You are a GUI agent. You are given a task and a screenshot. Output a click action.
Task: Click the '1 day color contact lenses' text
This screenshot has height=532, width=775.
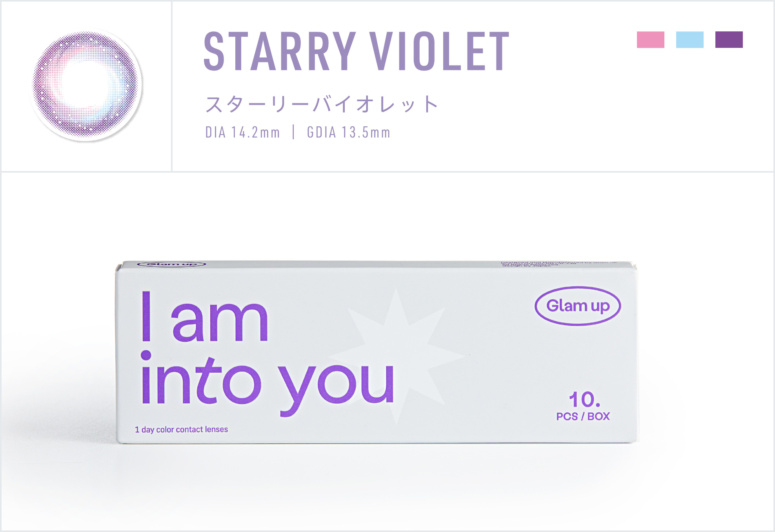click(x=181, y=430)
